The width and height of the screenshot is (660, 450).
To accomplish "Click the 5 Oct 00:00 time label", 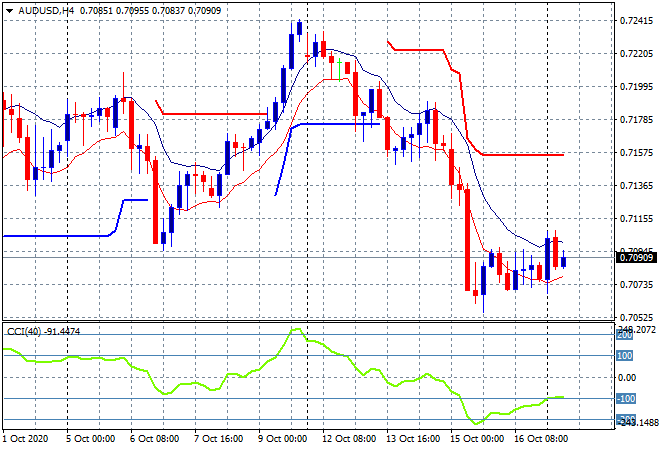I will (90, 439).
